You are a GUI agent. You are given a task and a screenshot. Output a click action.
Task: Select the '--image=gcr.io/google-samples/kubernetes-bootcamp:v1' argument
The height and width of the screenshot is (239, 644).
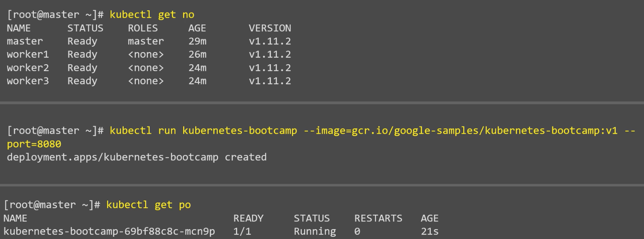[x=461, y=131]
